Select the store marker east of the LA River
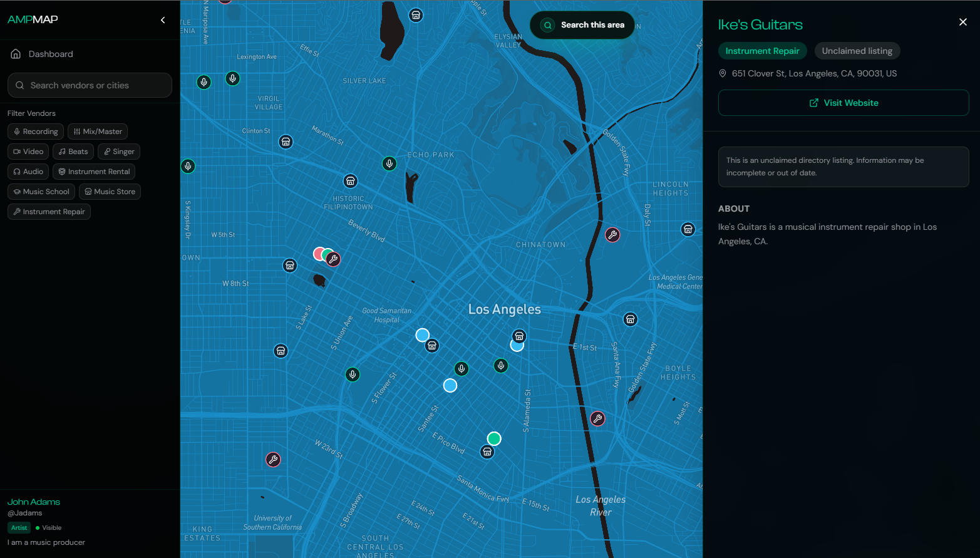980x558 pixels. pos(631,319)
